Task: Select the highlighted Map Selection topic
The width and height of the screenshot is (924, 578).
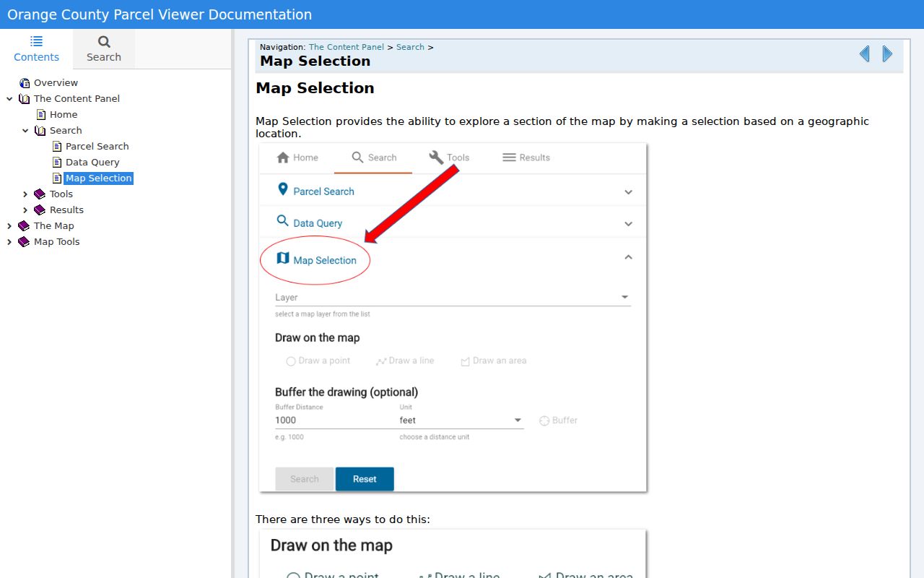Action: click(98, 178)
